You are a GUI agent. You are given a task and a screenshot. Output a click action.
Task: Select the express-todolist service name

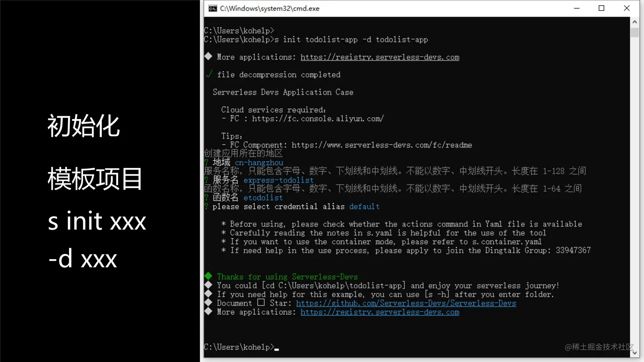click(278, 180)
